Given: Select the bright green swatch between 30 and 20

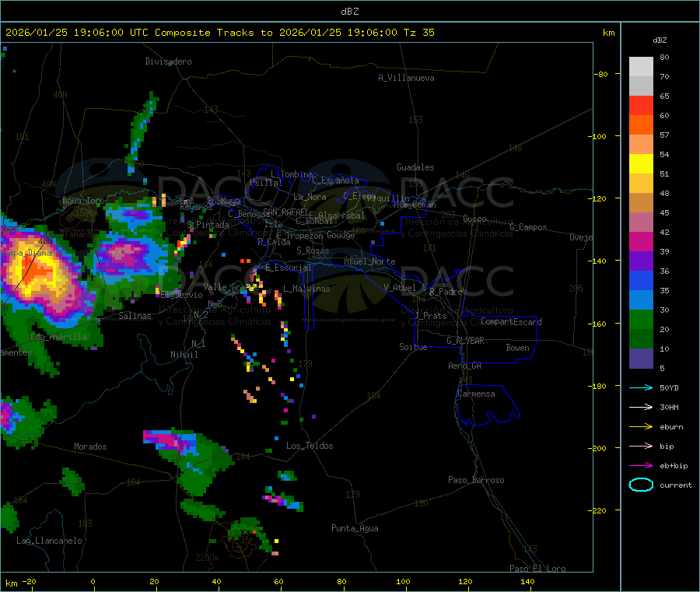Looking at the screenshot, I should [641, 319].
